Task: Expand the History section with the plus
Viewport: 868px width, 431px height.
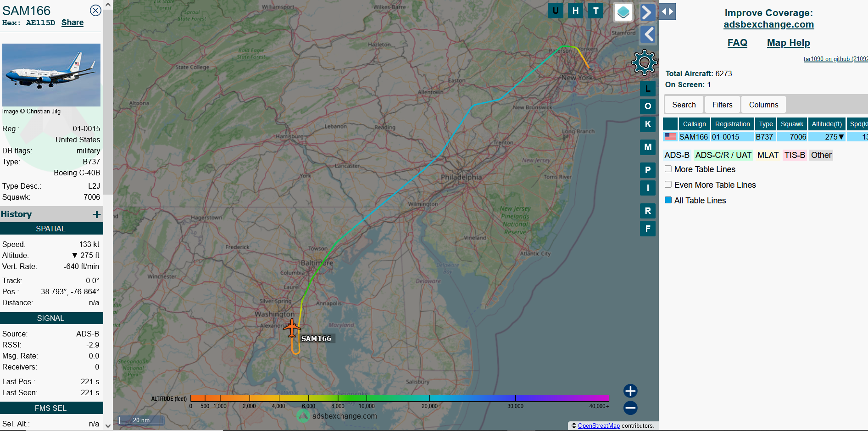Action: [x=96, y=214]
